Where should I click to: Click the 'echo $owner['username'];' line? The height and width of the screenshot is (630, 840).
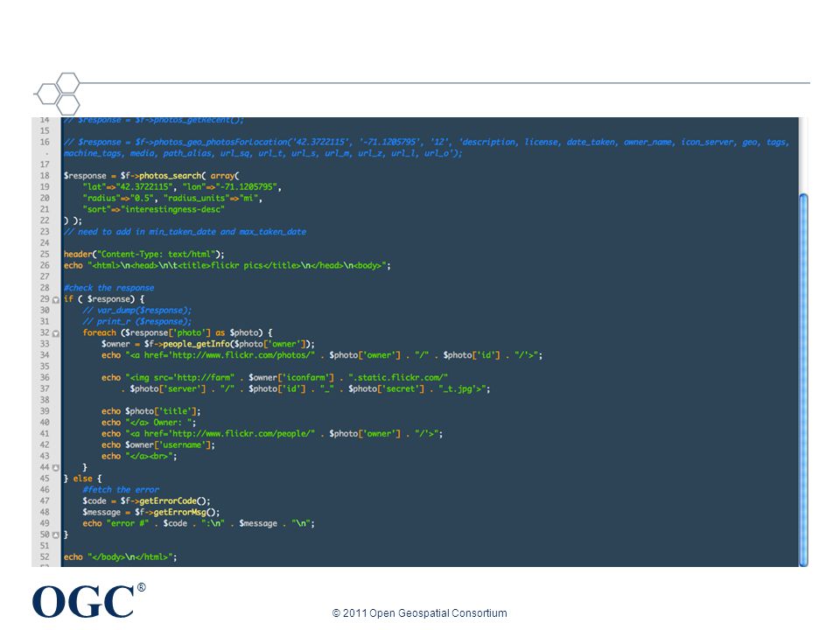158,445
